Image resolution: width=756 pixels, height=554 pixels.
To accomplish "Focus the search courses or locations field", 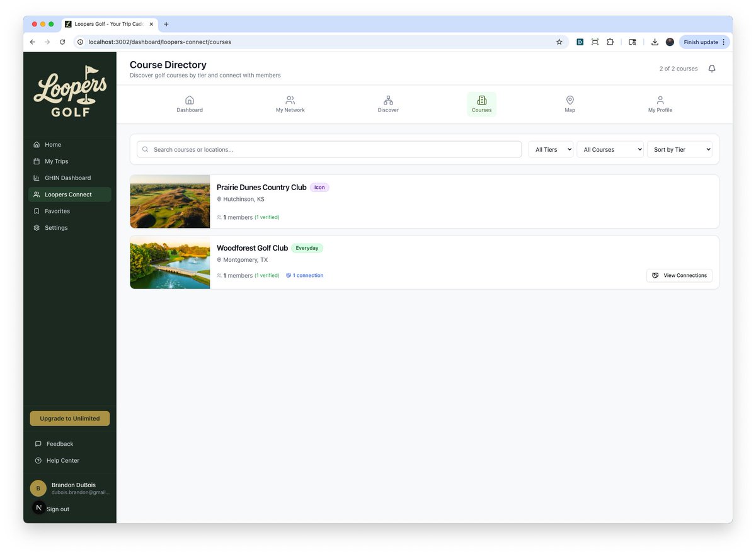I will pyautogui.click(x=329, y=150).
